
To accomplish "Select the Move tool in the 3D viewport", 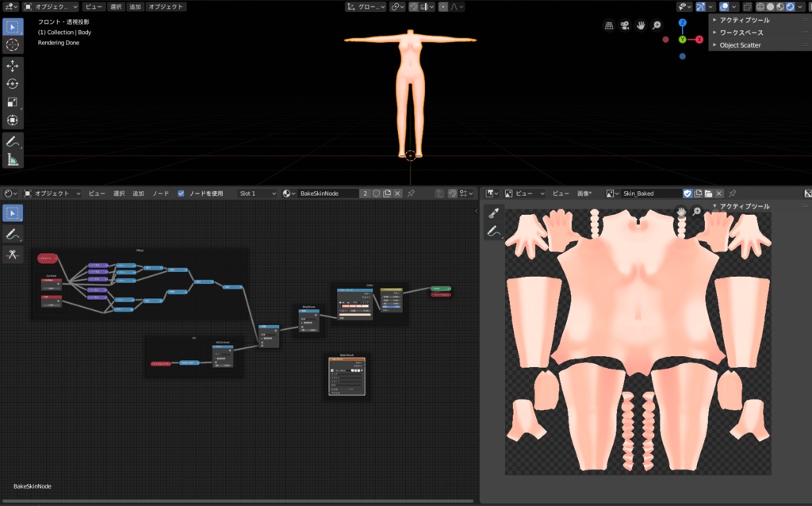I will coord(11,66).
